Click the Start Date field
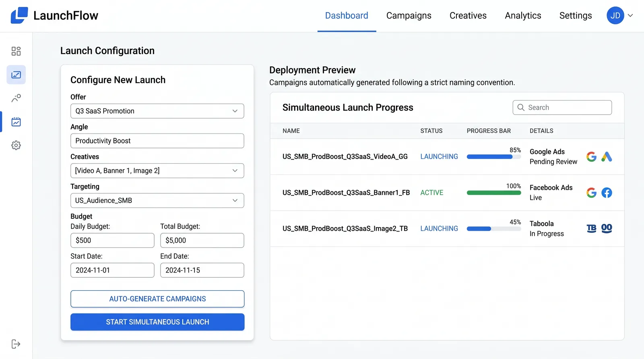The height and width of the screenshot is (359, 644). 112,270
